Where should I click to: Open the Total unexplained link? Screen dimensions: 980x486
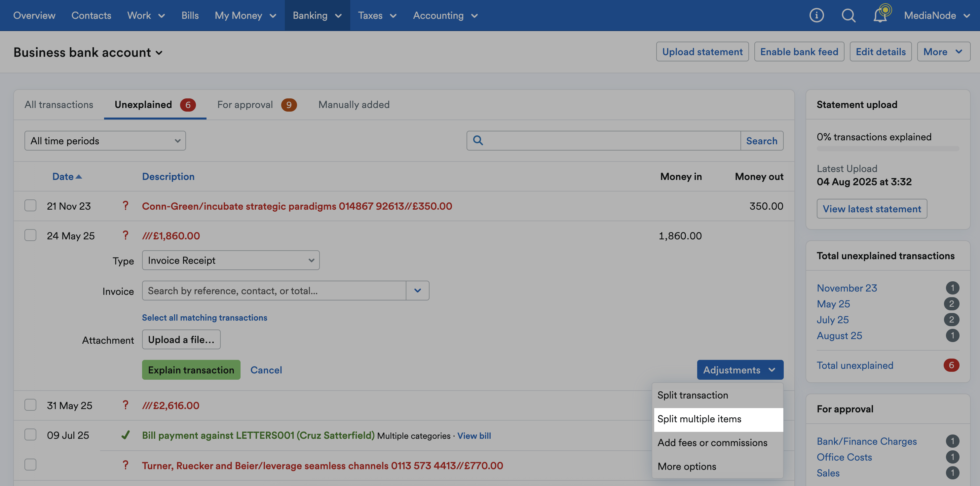(x=855, y=365)
